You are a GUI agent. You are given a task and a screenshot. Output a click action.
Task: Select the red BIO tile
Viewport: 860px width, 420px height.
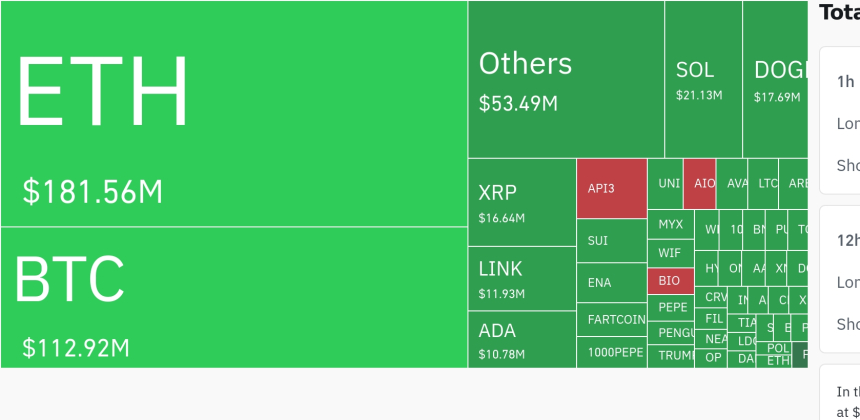[x=670, y=281]
